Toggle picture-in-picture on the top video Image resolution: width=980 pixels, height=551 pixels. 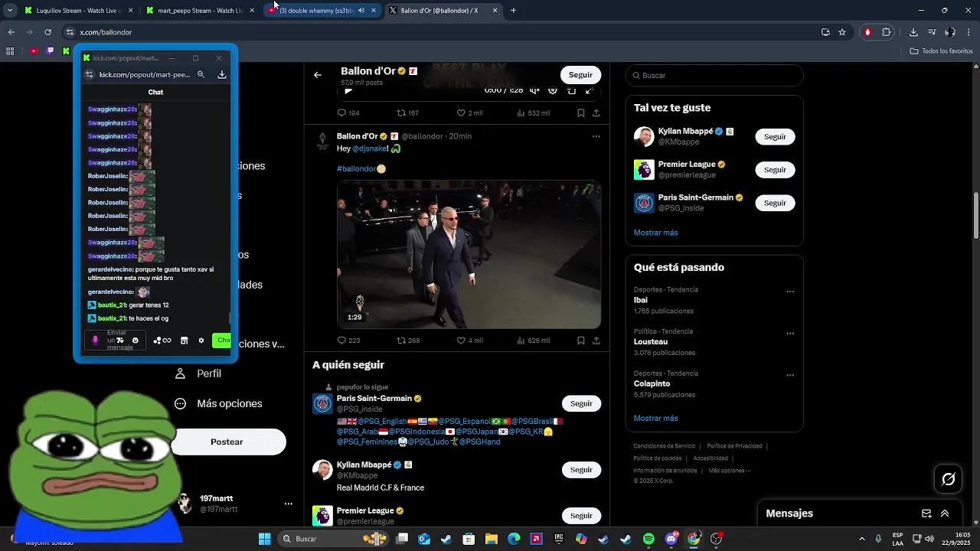point(571,90)
